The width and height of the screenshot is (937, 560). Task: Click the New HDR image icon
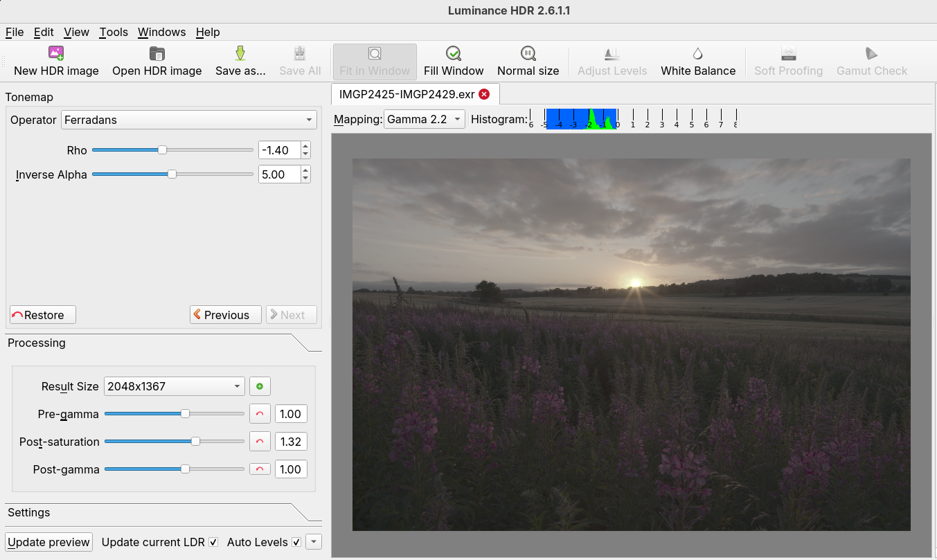pyautogui.click(x=56, y=54)
